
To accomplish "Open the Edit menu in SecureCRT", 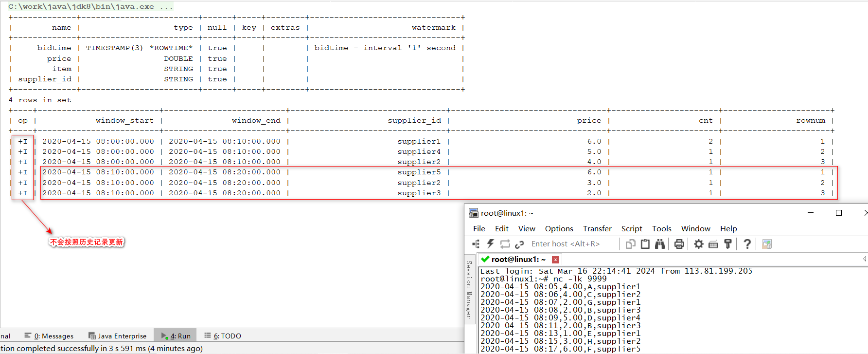I will coord(501,228).
